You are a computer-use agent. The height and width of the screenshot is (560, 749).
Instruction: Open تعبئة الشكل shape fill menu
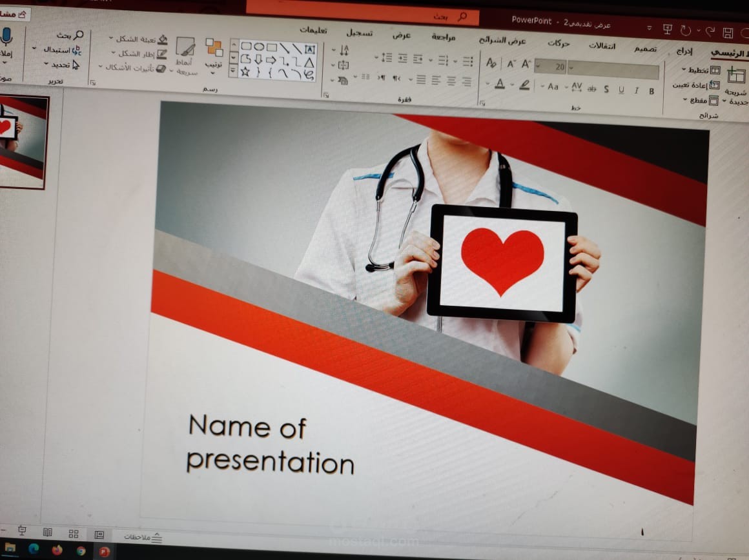(x=139, y=39)
